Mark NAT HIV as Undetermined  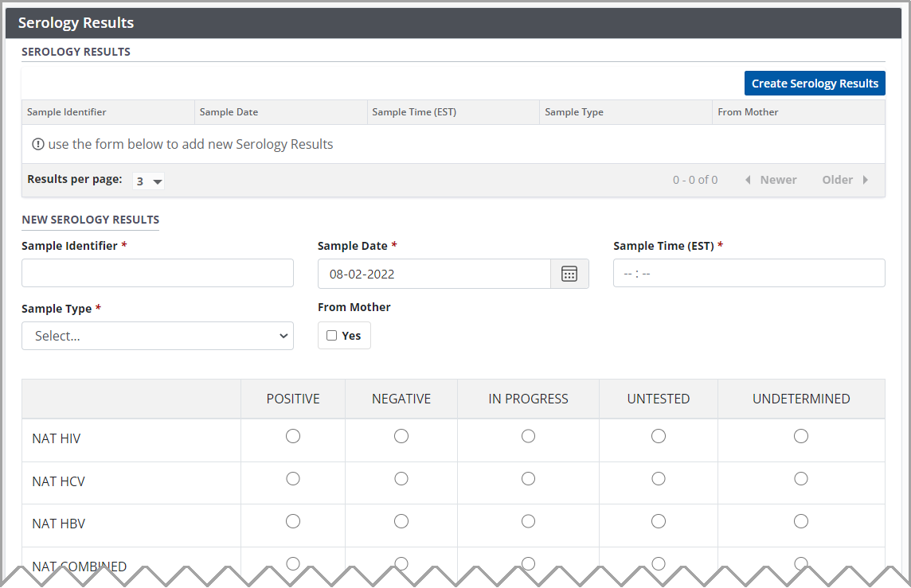point(800,436)
